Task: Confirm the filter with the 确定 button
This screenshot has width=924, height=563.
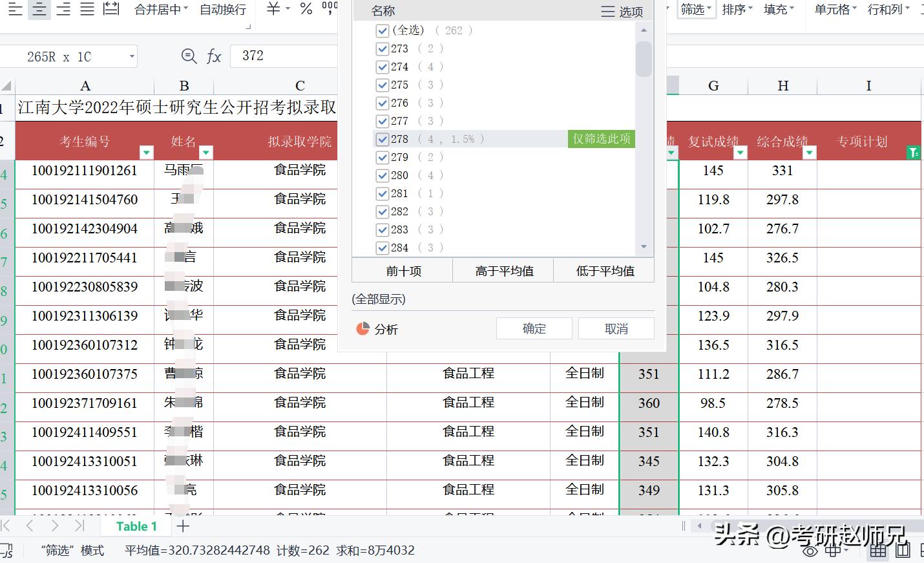Action: tap(534, 328)
